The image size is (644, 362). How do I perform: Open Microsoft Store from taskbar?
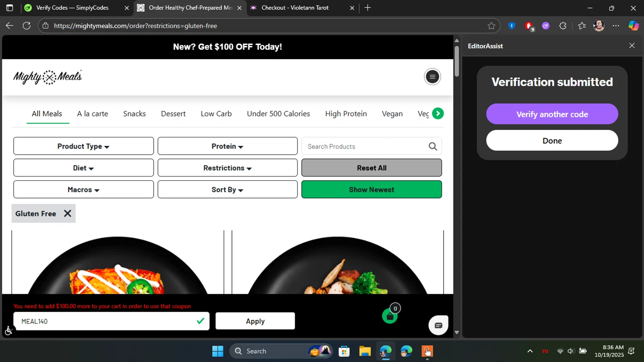click(x=344, y=351)
